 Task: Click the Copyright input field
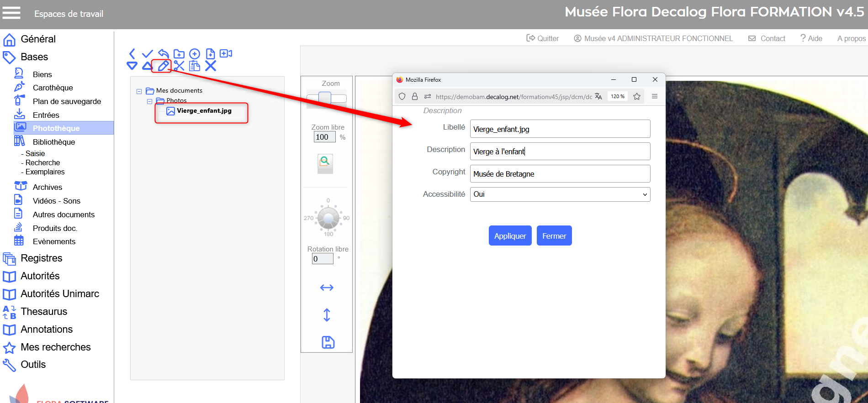click(x=560, y=174)
